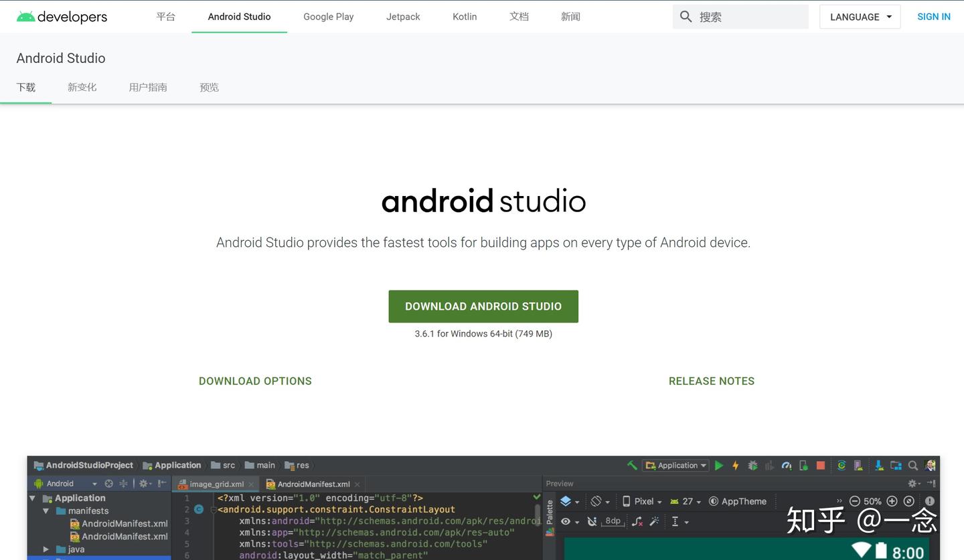Click the bug Debug icon
This screenshot has width=964, height=560.
752,466
